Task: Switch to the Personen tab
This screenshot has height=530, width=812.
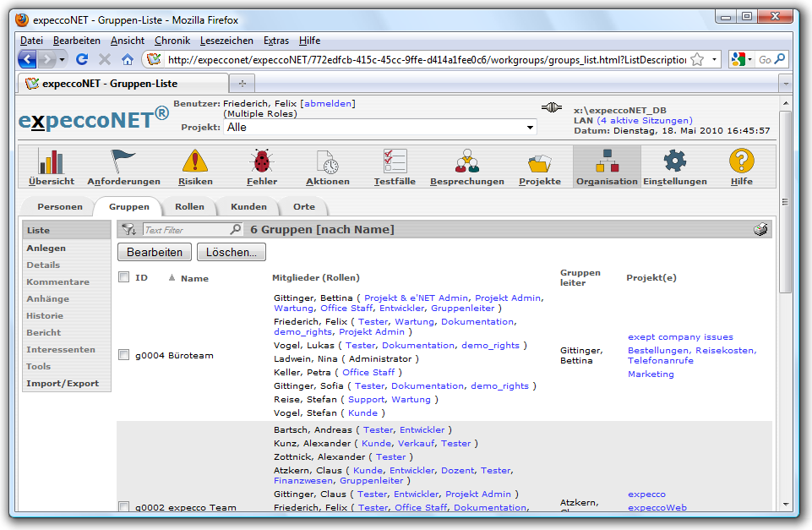Action: 60,206
